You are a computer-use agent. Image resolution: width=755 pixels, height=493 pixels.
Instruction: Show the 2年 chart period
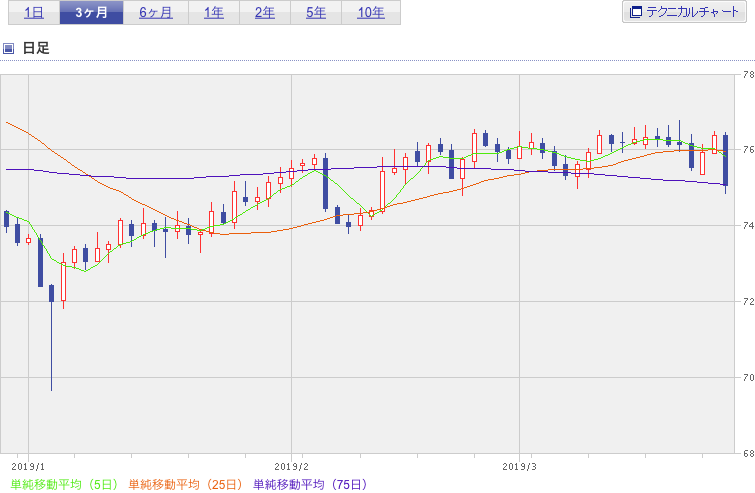pyautogui.click(x=265, y=13)
